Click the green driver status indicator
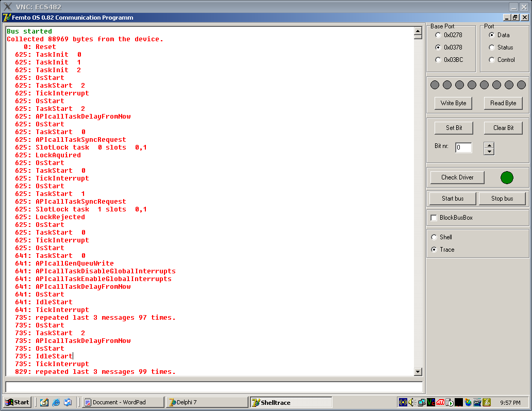 point(507,177)
